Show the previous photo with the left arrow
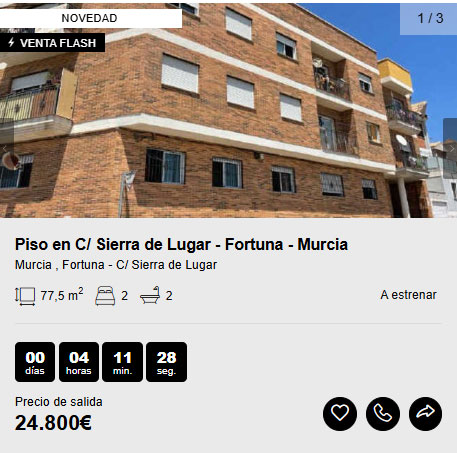This screenshot has width=457, height=453. [x=6, y=148]
